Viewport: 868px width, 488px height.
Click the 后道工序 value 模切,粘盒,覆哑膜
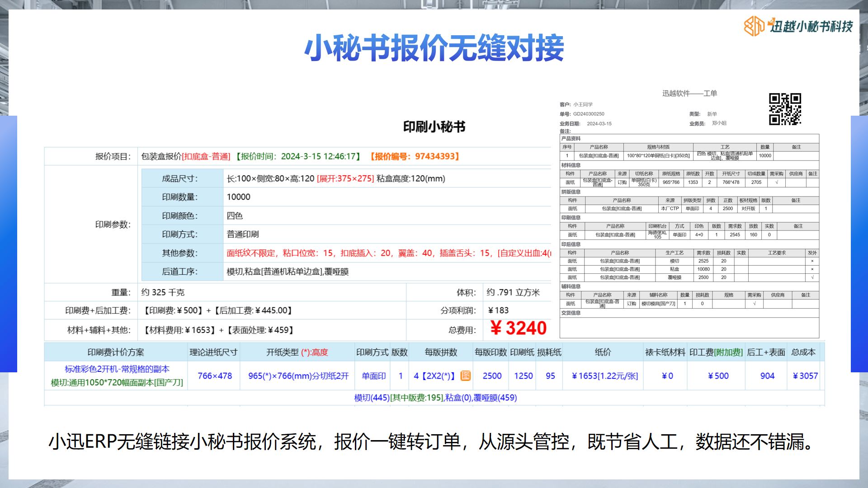(288, 272)
